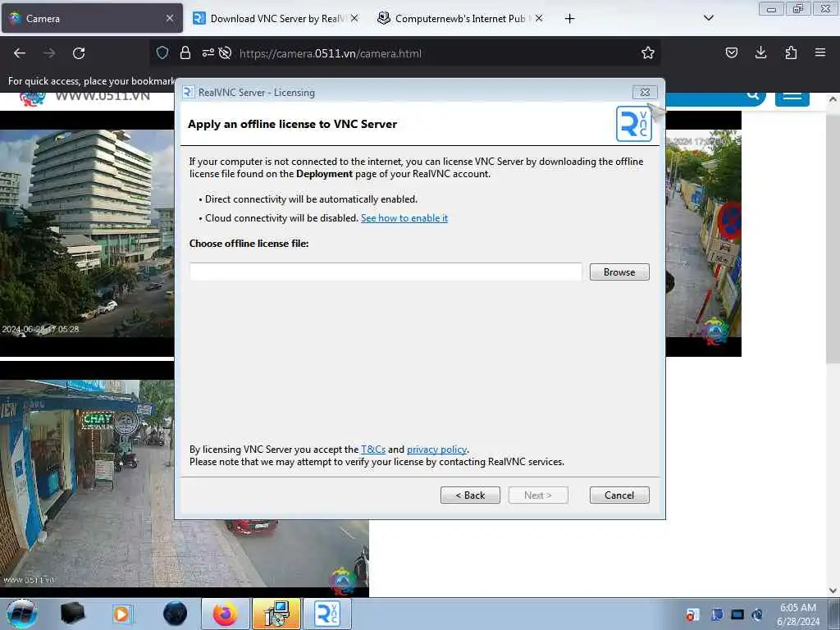Click the blue shield tray icon
This screenshot has width=840, height=630.
717,614
